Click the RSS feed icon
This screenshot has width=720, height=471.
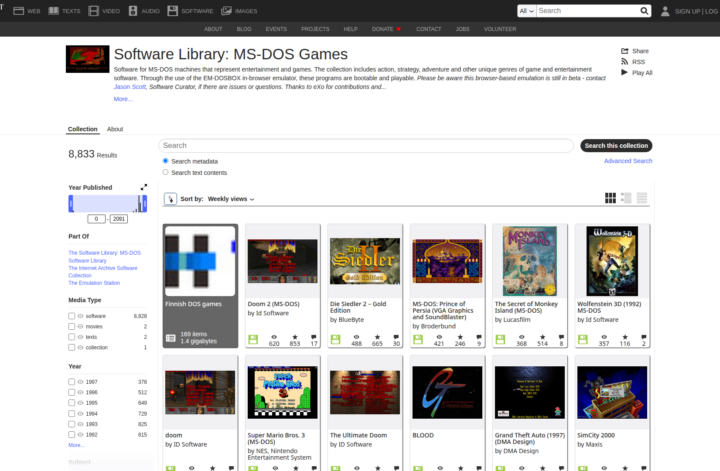click(624, 62)
